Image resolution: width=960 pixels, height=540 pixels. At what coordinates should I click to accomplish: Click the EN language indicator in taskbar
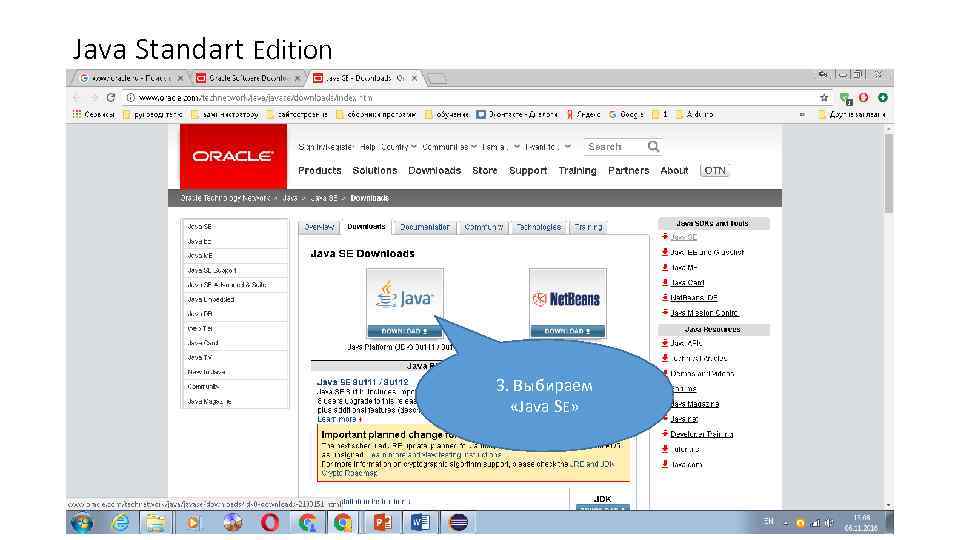(768, 522)
